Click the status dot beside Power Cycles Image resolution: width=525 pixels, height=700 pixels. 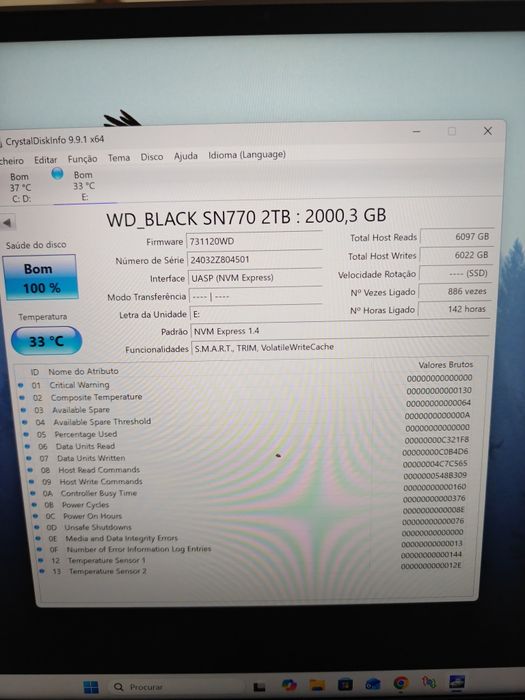pyautogui.click(x=34, y=505)
